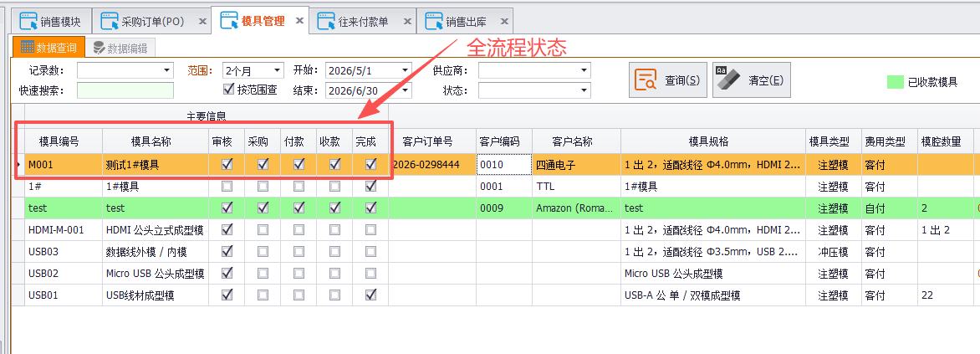Image resolution: width=980 pixels, height=354 pixels.
Task: Click the TTL customer name cell
Action: pos(576,186)
